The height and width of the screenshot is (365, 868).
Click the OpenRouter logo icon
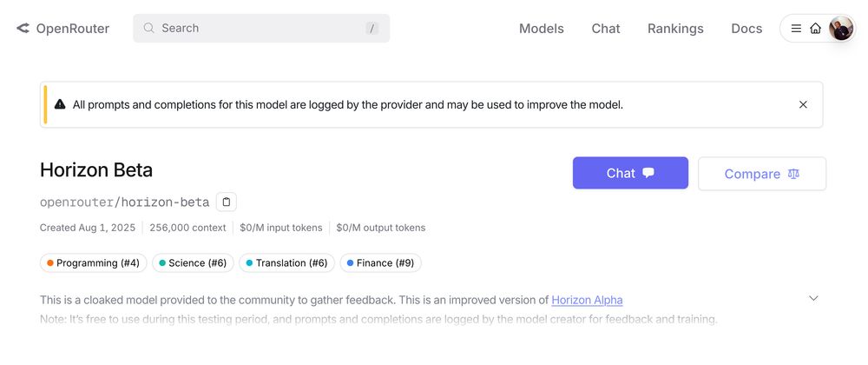[x=23, y=29]
